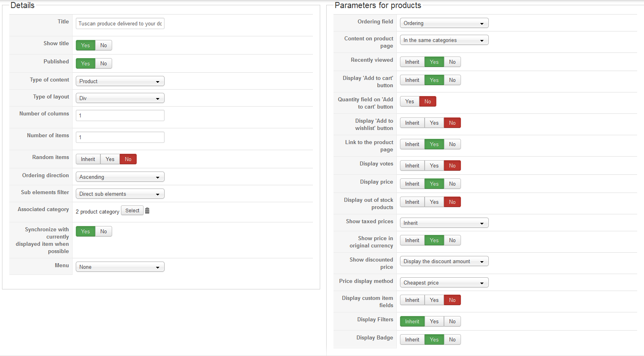
Task: Focus the Number of columns field
Action: tap(120, 115)
